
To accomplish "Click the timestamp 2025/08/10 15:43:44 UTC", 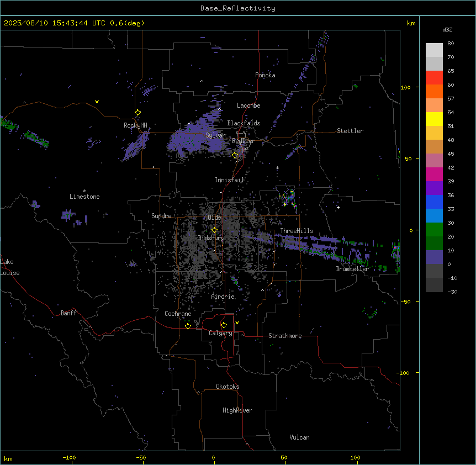I will point(55,23).
